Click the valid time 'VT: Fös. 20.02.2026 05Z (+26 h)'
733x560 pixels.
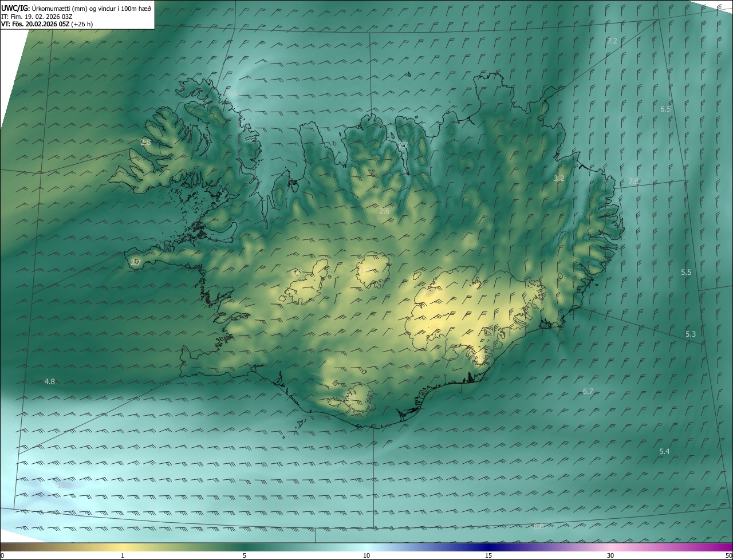47,24
